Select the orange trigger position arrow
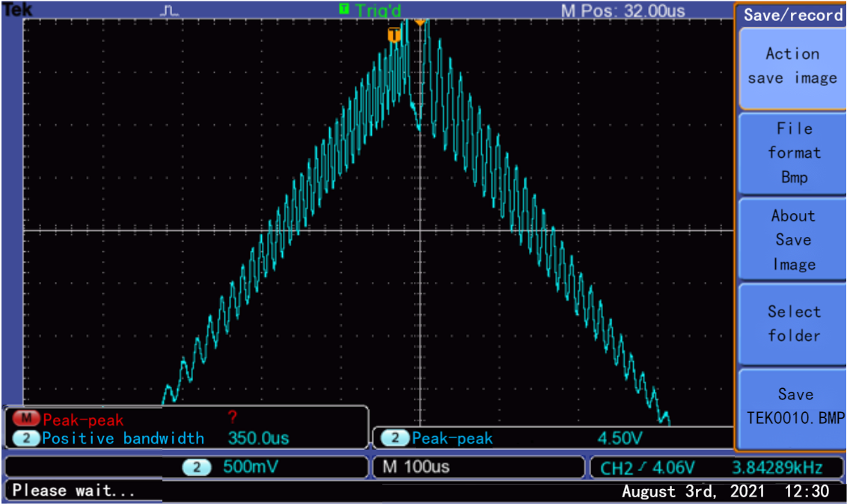847x504 pixels. click(x=420, y=22)
